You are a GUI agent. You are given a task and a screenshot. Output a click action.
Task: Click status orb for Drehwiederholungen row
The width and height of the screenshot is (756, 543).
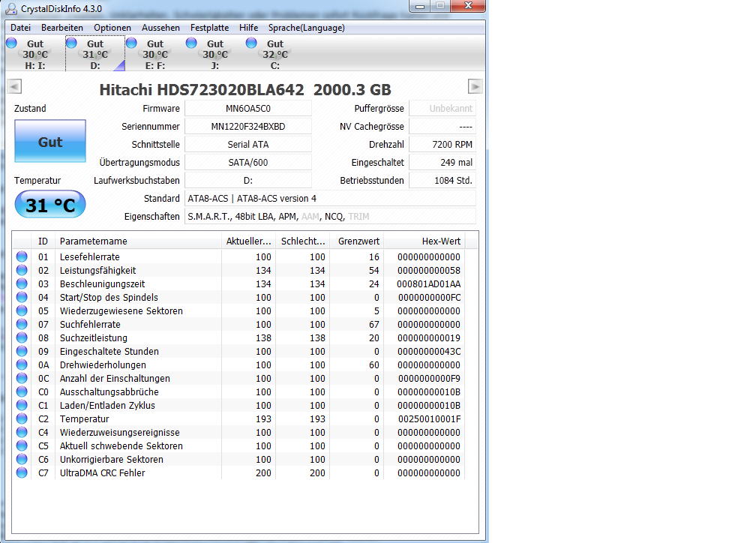coord(22,364)
